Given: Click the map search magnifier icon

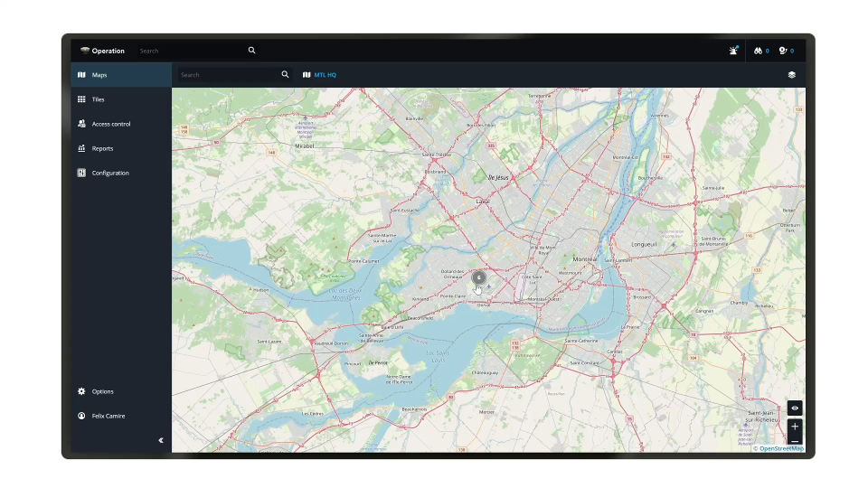Looking at the screenshot, I should (x=285, y=75).
